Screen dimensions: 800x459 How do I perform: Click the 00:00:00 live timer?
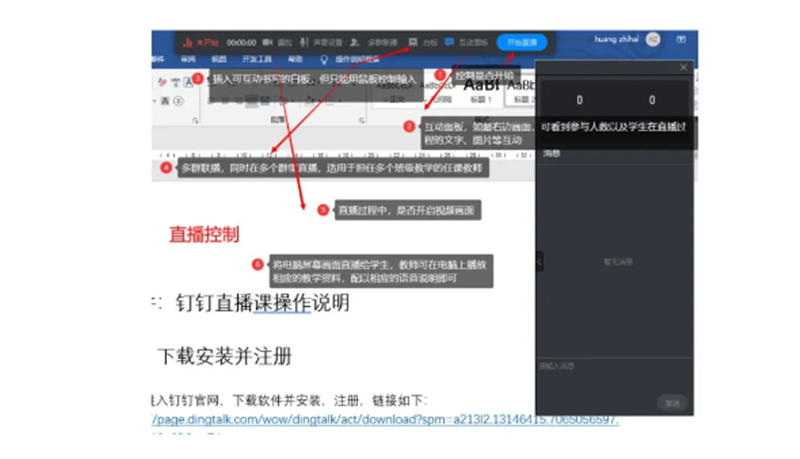pos(241,42)
